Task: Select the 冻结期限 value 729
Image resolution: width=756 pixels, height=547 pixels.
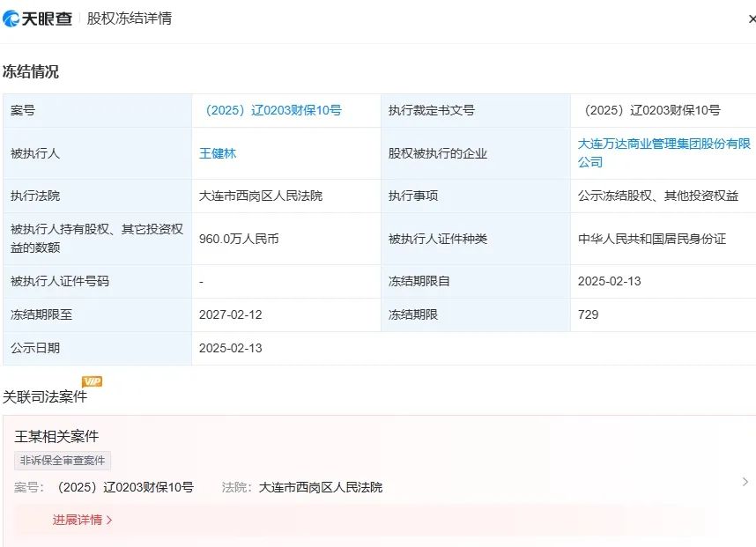Action: [x=588, y=314]
